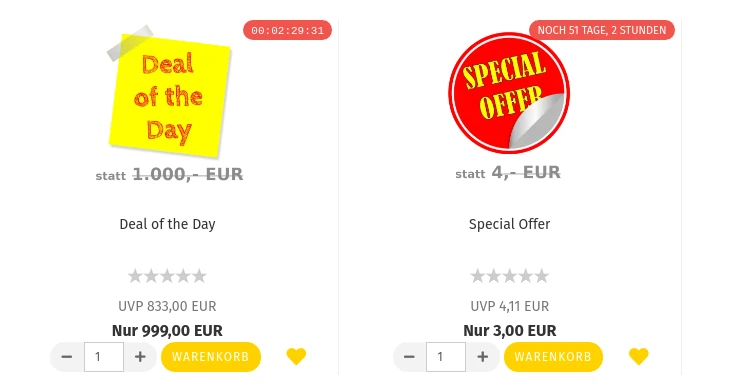Viewport: 732px width, 384px height.
Task: Add Special Offer to Warenkorb
Action: coord(553,357)
